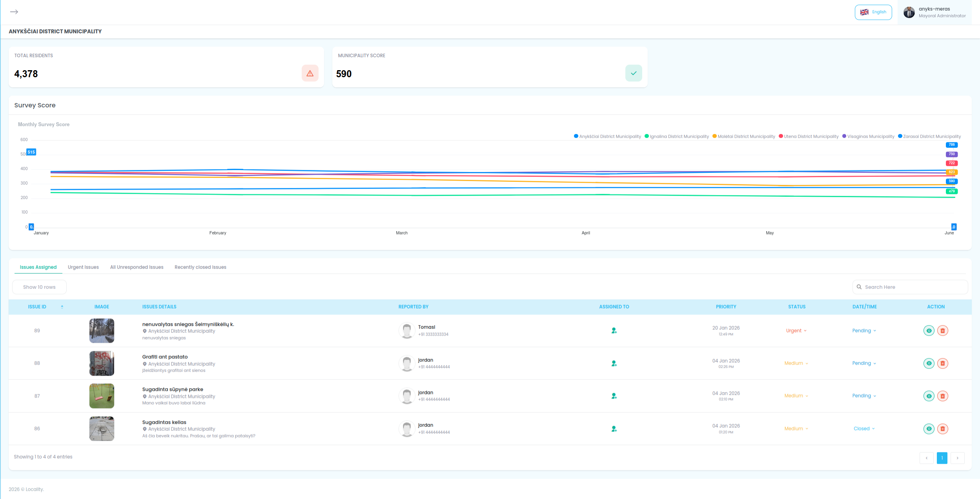Image resolution: width=980 pixels, height=499 pixels.
Task: Open the view icon for issue 89
Action: (x=929, y=330)
